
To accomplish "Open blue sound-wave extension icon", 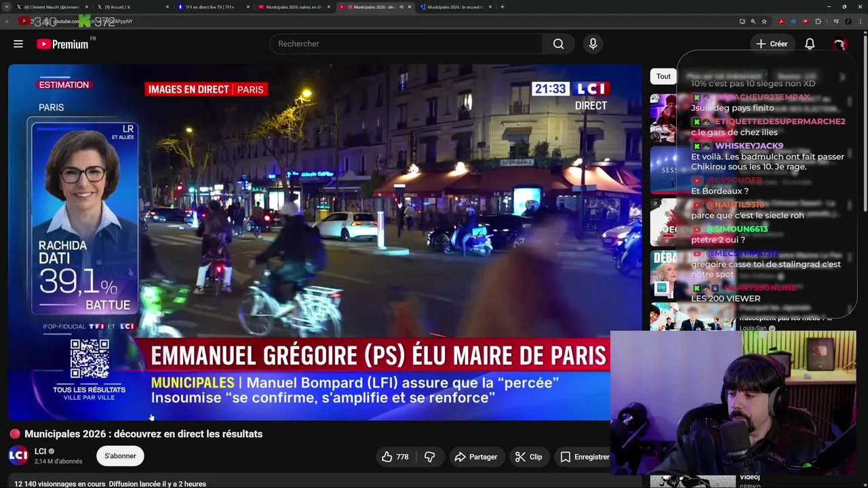I will click(x=793, y=21).
